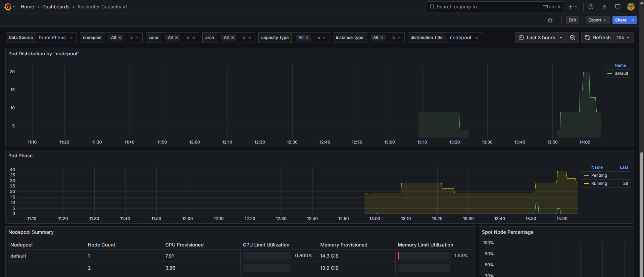Expand the arch variable dropdown arrow
The width and height of the screenshot is (644, 277).
[x=250, y=38]
